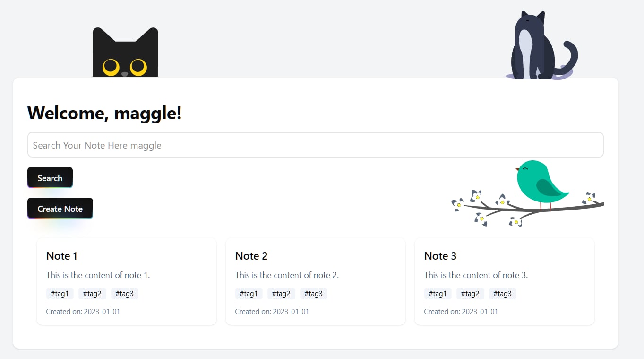Focus the Search Your Note Here field
The width and height of the screenshot is (644, 359).
coord(315,145)
